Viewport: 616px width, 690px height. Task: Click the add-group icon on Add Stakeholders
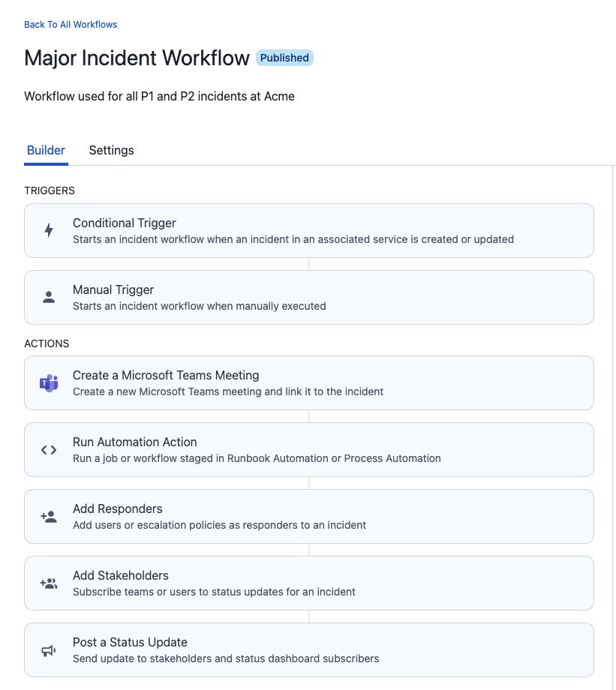coord(48,583)
